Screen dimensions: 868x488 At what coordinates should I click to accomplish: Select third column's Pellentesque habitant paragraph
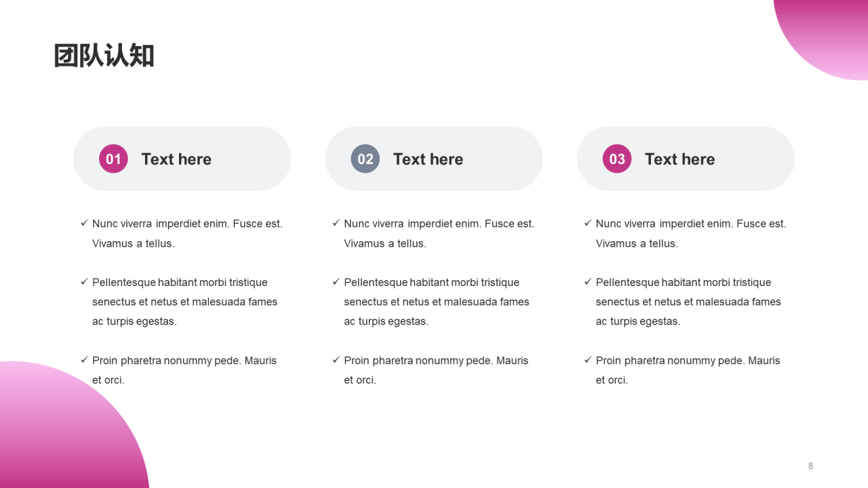coord(688,302)
